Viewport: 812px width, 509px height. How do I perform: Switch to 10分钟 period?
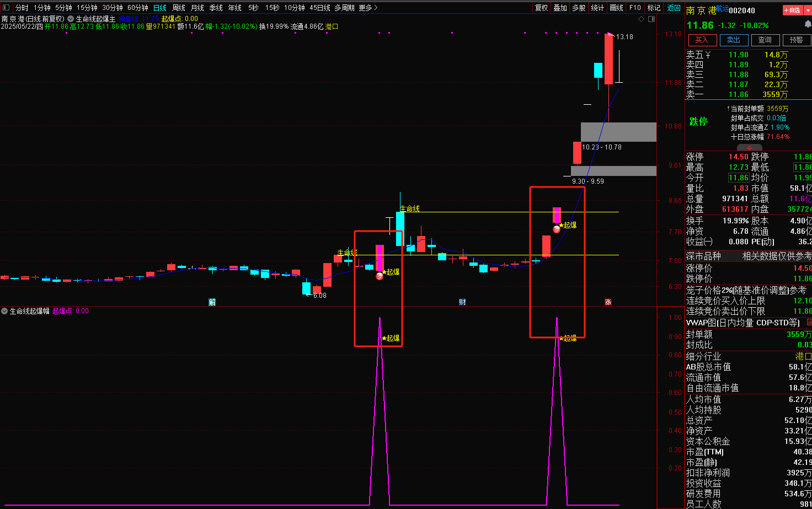click(x=295, y=8)
